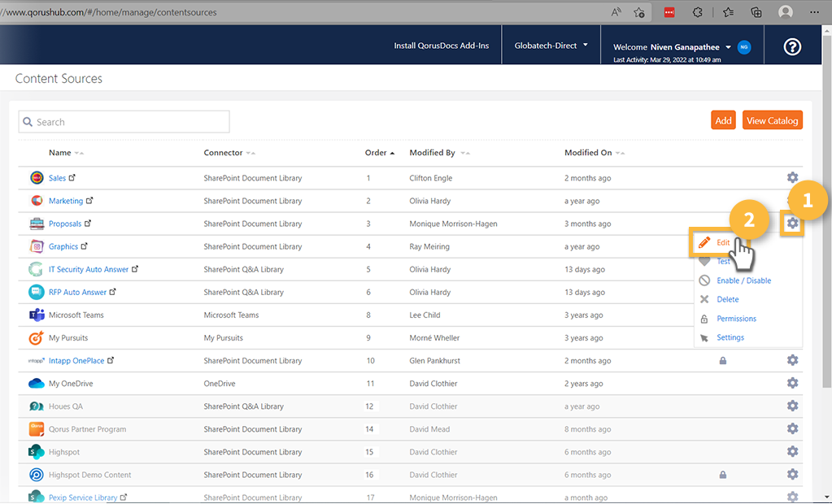Click the external-link icon beside Marketing
Image resolution: width=832 pixels, height=504 pixels.
tap(89, 201)
